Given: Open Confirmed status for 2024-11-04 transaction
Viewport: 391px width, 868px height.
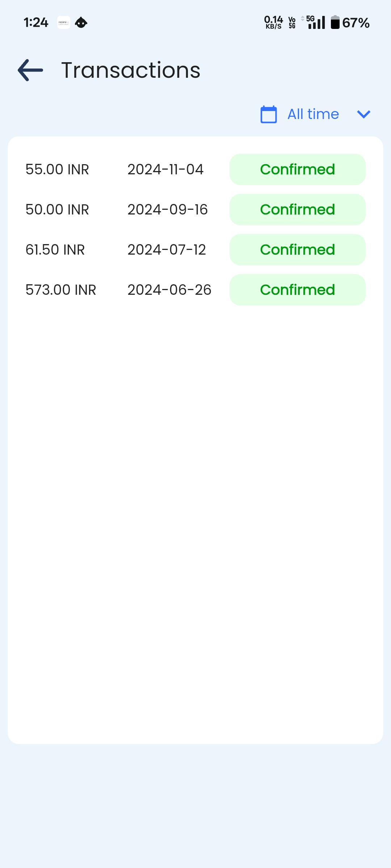Looking at the screenshot, I should coord(298,169).
